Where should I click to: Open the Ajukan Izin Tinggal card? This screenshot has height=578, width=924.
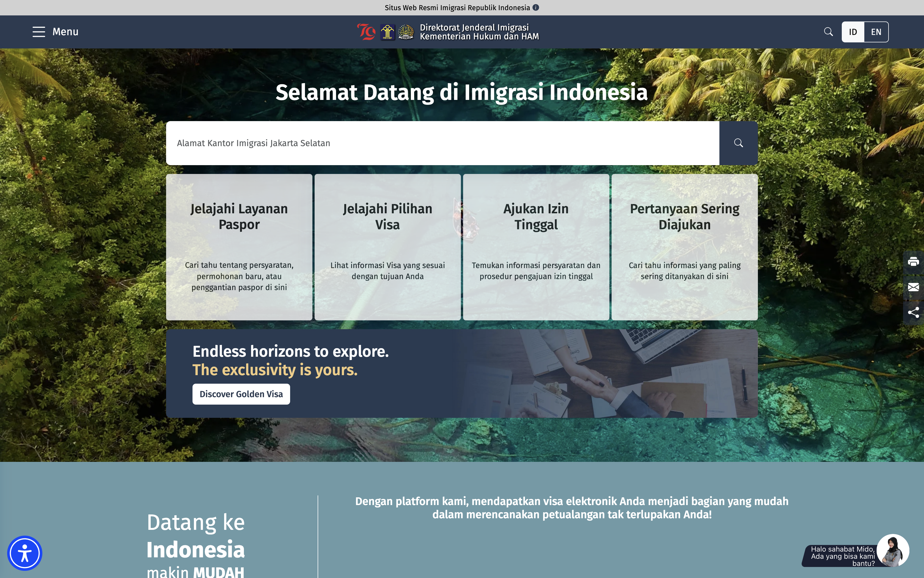(x=536, y=247)
